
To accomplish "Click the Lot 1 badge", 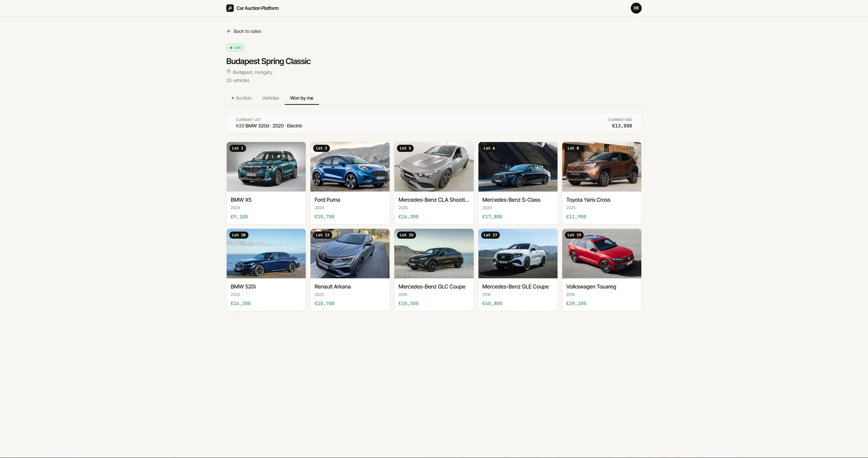I will (238, 148).
